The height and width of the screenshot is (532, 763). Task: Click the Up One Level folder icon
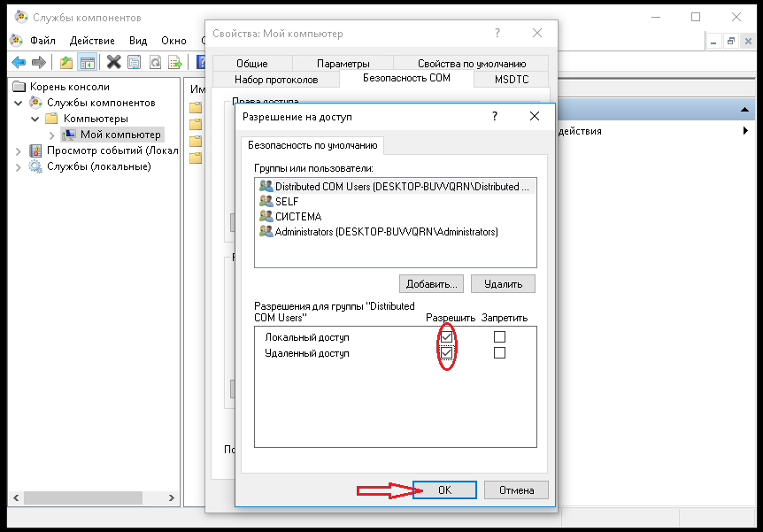tap(66, 62)
